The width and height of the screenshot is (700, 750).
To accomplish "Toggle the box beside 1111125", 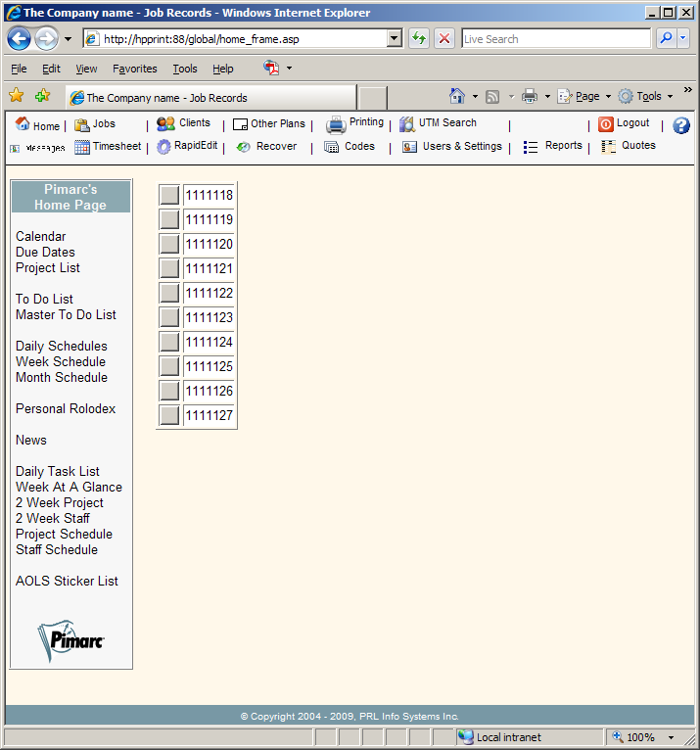I will click(169, 366).
